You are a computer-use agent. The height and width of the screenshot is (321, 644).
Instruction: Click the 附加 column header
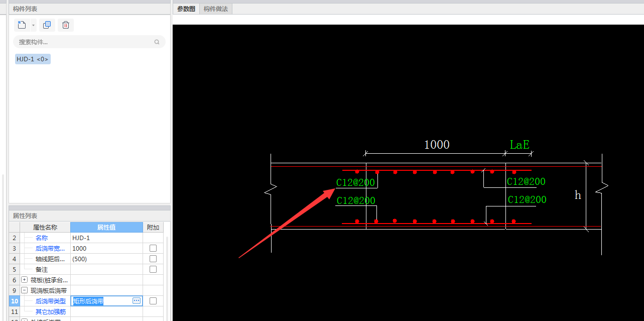[x=153, y=228]
